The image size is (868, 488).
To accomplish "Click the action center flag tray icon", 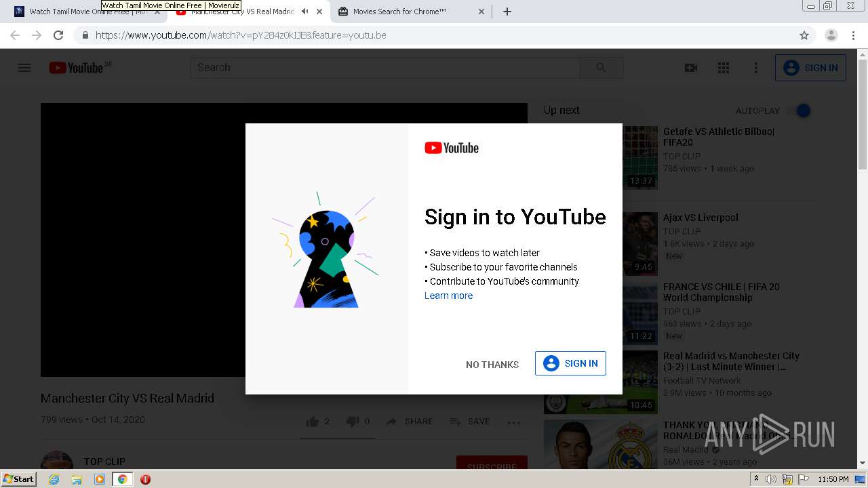I will [804, 479].
